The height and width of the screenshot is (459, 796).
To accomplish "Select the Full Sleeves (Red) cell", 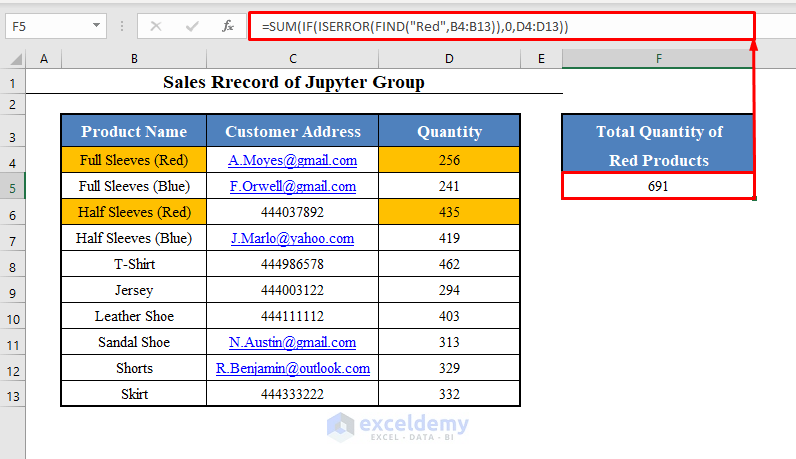I will click(x=134, y=160).
